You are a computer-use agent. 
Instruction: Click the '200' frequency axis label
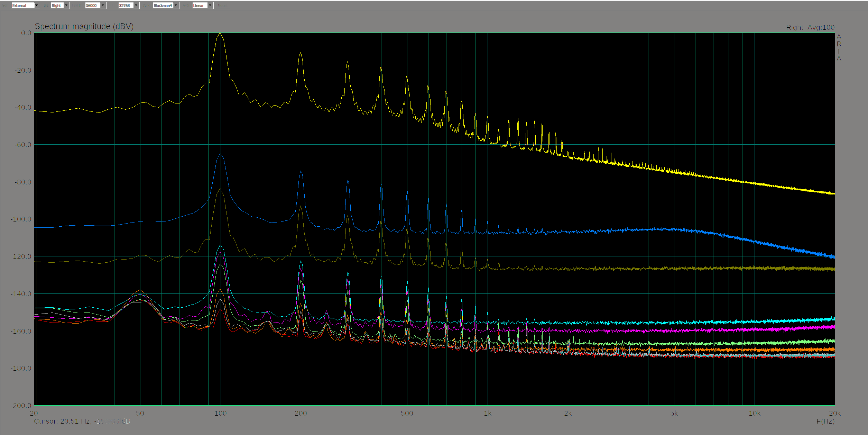point(301,413)
